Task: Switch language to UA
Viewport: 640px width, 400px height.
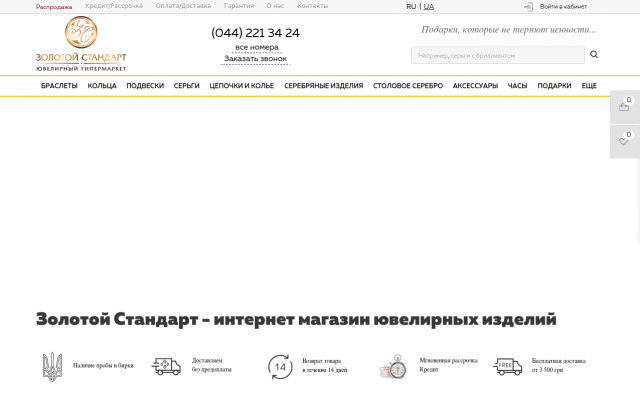Action: point(429,7)
